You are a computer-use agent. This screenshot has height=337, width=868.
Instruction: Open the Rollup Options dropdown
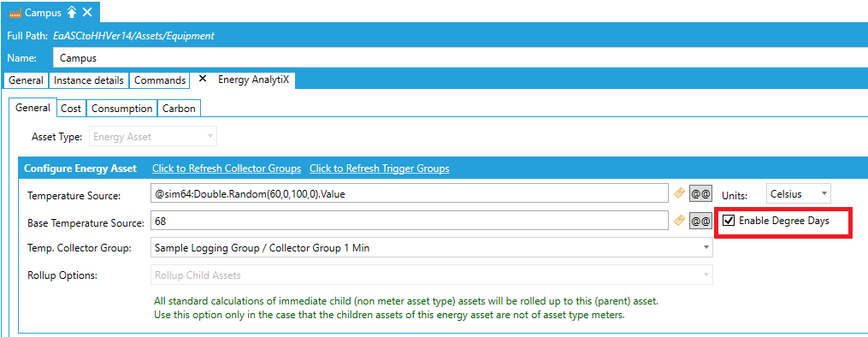pyautogui.click(x=431, y=275)
